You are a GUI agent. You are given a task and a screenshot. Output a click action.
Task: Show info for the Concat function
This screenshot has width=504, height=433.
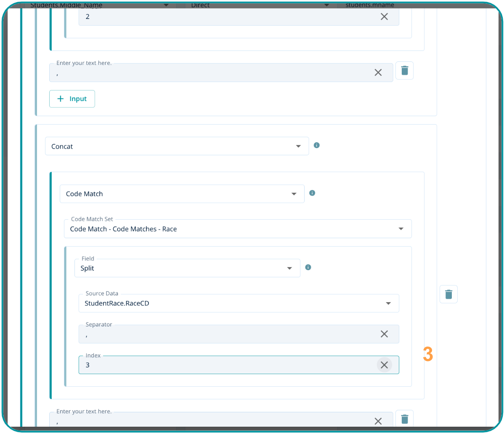(317, 145)
